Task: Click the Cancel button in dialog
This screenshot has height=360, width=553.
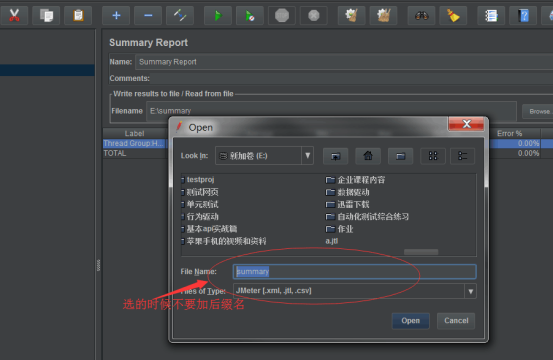Action: 456,321
